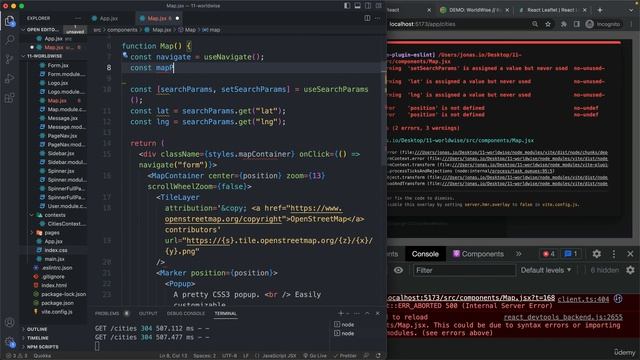Click the feedback icon in status bar
The width and height of the screenshot is (640, 360).
(x=367, y=356)
